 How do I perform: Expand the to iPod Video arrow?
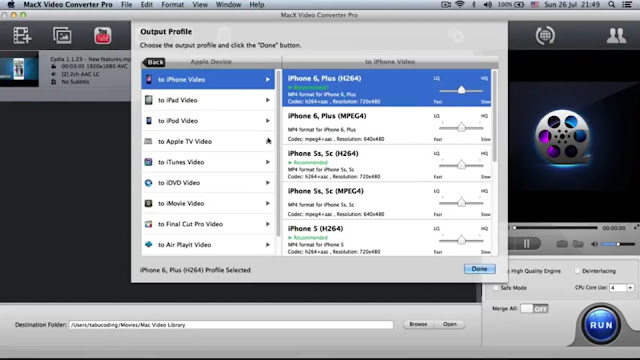pos(268,121)
